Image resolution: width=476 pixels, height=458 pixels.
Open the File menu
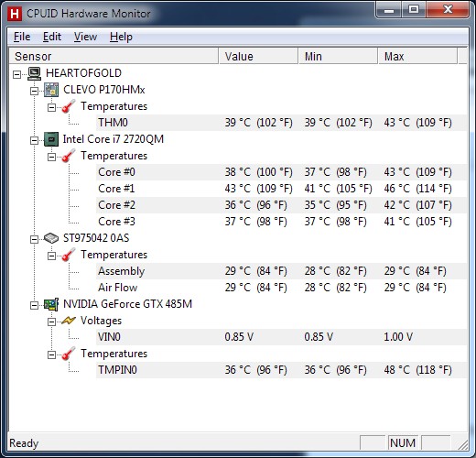click(x=22, y=37)
